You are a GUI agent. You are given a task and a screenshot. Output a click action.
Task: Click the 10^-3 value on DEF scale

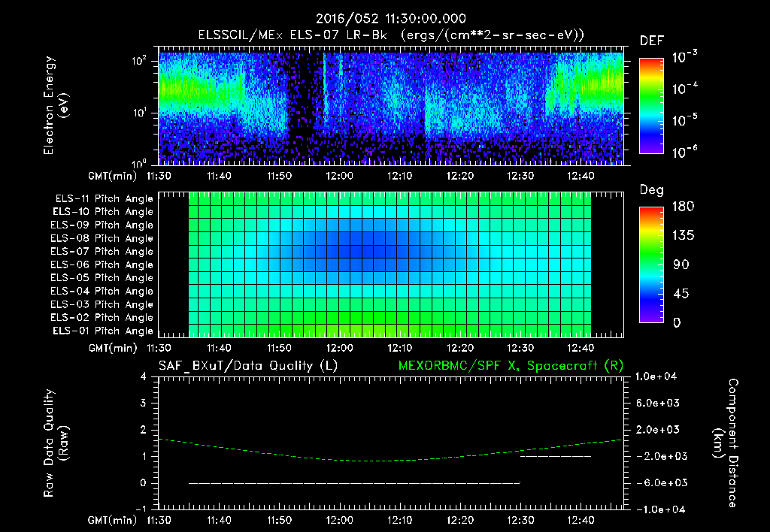(684, 57)
